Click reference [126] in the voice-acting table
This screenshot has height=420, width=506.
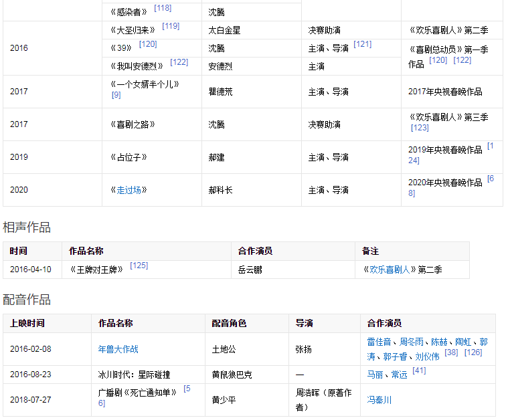[x=473, y=352]
